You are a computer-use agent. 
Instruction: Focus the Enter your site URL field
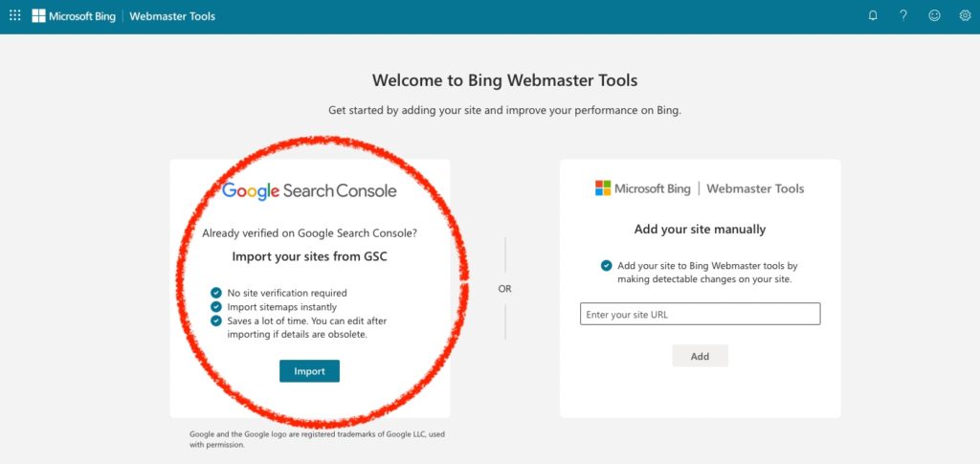pyautogui.click(x=700, y=314)
